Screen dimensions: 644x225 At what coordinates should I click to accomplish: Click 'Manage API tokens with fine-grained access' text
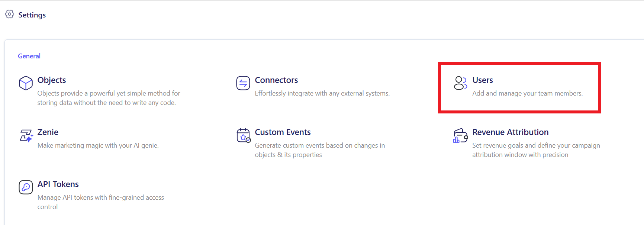[100, 197]
